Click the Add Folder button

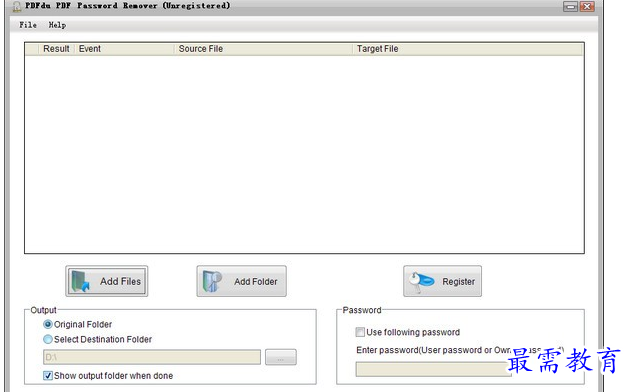point(241,281)
